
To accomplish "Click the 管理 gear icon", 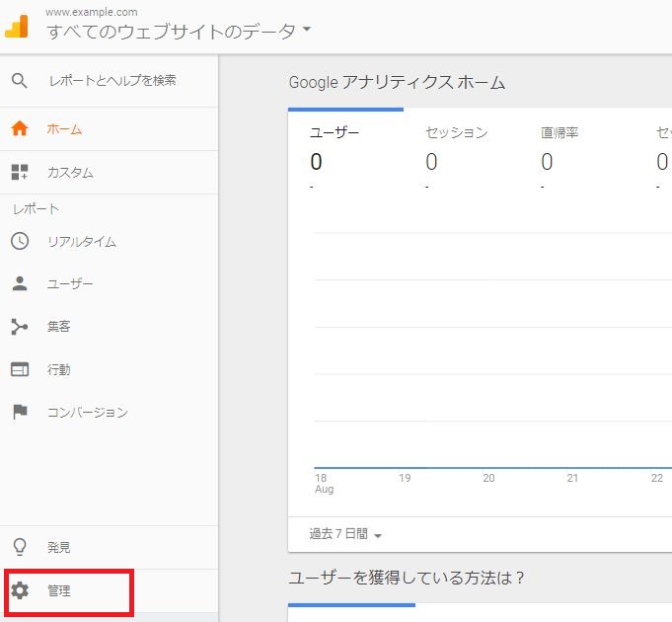I will (x=20, y=590).
